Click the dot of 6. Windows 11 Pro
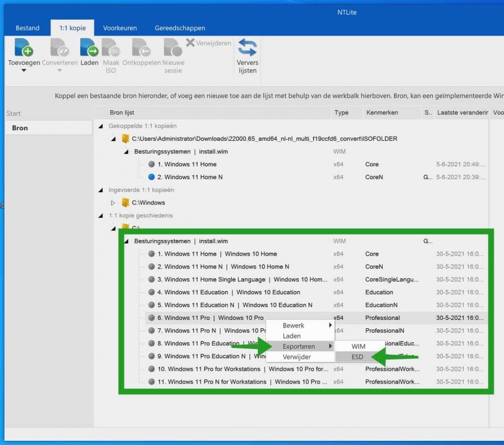504x445 pixels. [x=151, y=318]
